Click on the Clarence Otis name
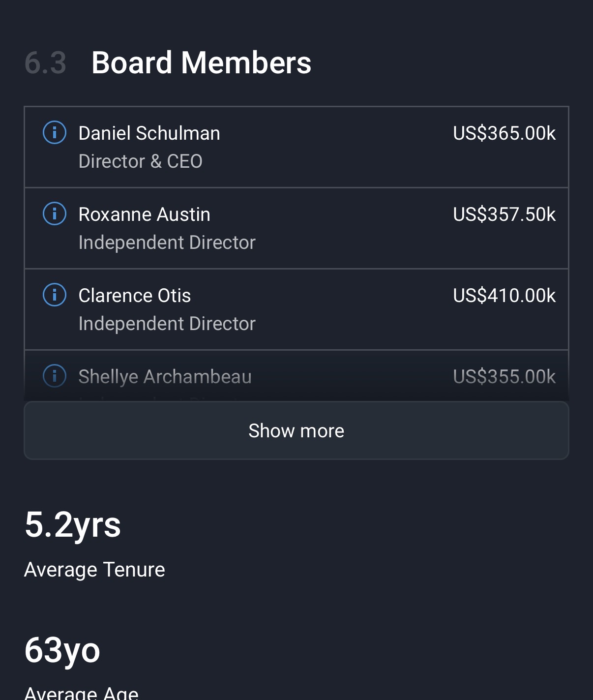This screenshot has width=593, height=700. click(134, 296)
